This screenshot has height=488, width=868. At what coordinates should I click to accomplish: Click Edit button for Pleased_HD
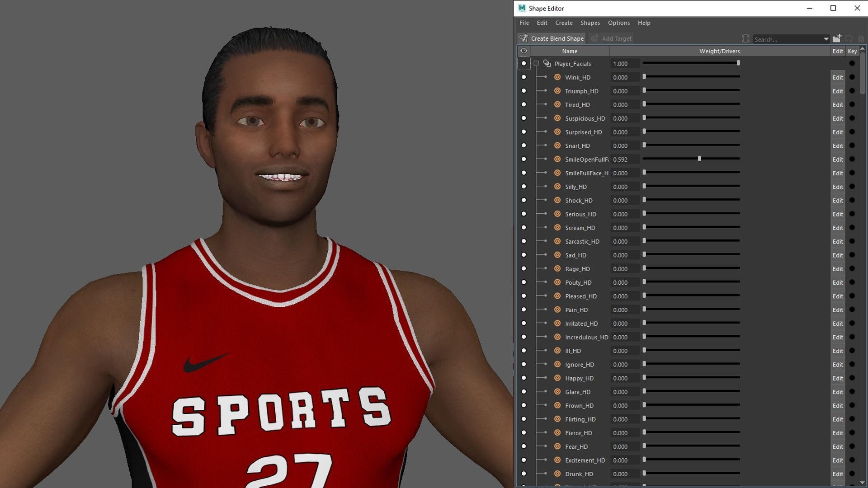point(838,296)
